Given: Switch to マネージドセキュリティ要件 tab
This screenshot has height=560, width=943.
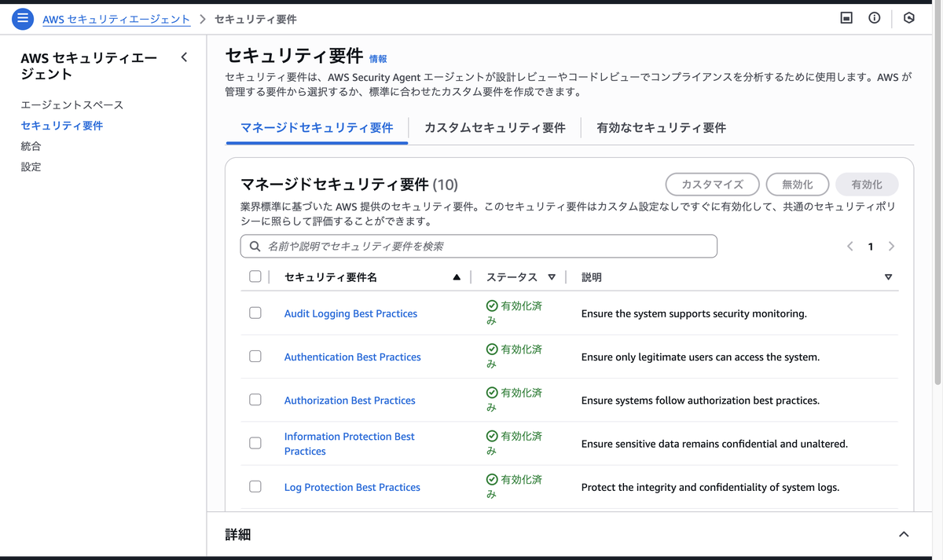Looking at the screenshot, I should point(317,128).
